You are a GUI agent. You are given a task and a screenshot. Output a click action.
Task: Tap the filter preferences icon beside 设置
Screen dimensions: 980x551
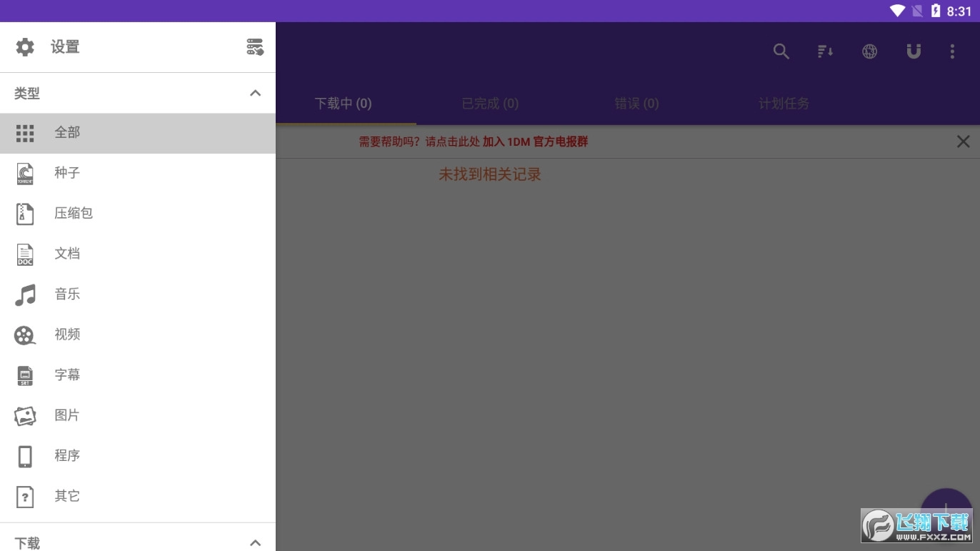(255, 46)
